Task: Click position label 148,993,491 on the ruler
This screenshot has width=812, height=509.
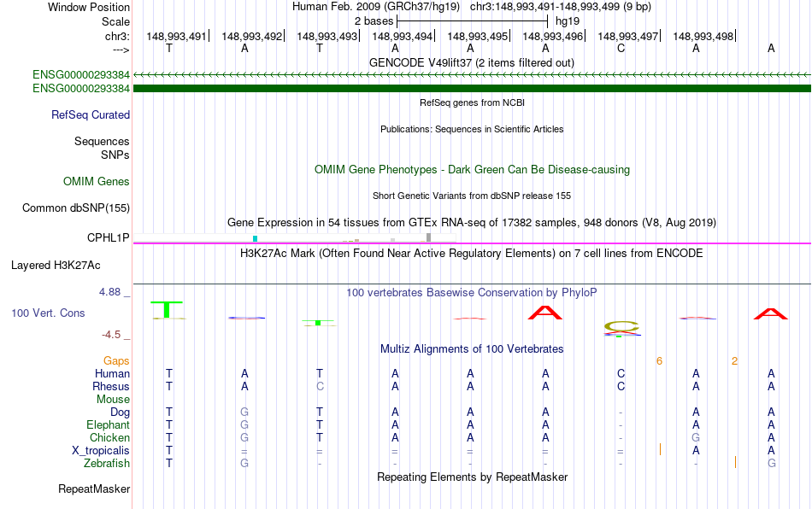Action: [176, 36]
